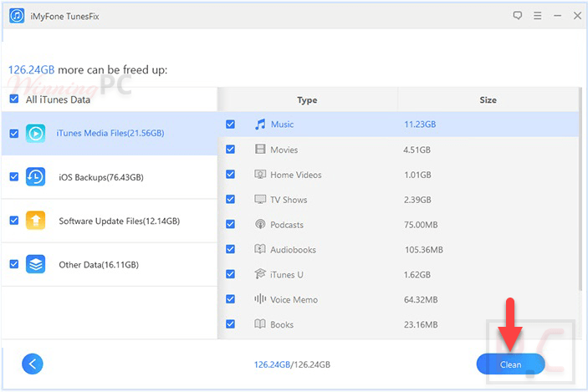This screenshot has height=392, width=588.
Task: Uncheck the Podcasts row checkbox
Action: (231, 224)
